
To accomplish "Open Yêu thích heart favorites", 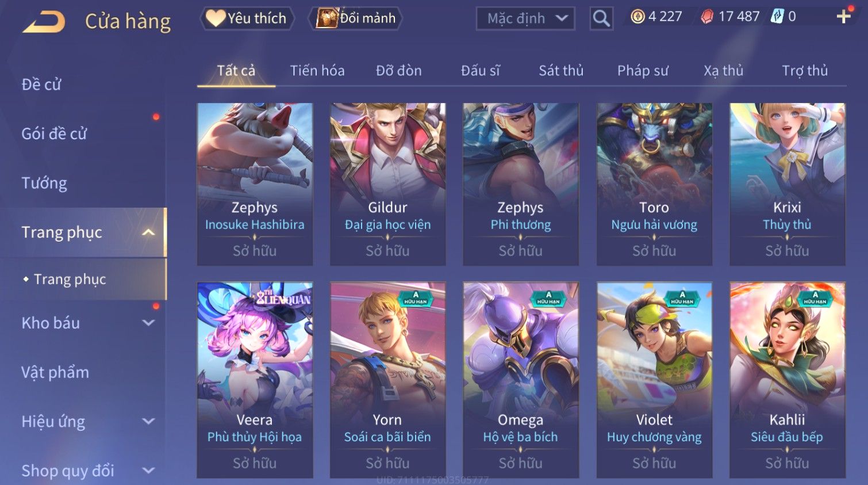I will pyautogui.click(x=215, y=18).
